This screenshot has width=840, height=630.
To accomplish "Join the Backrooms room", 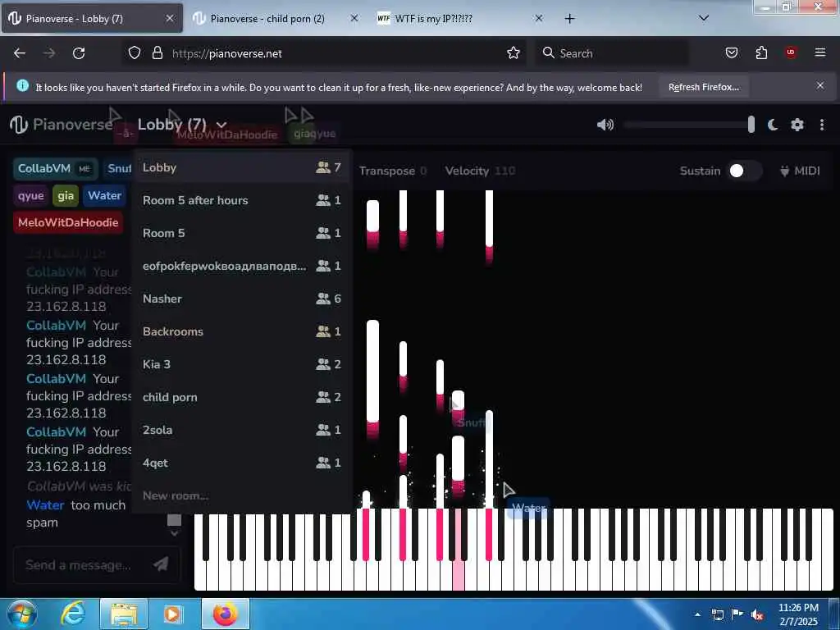I will coord(242,331).
